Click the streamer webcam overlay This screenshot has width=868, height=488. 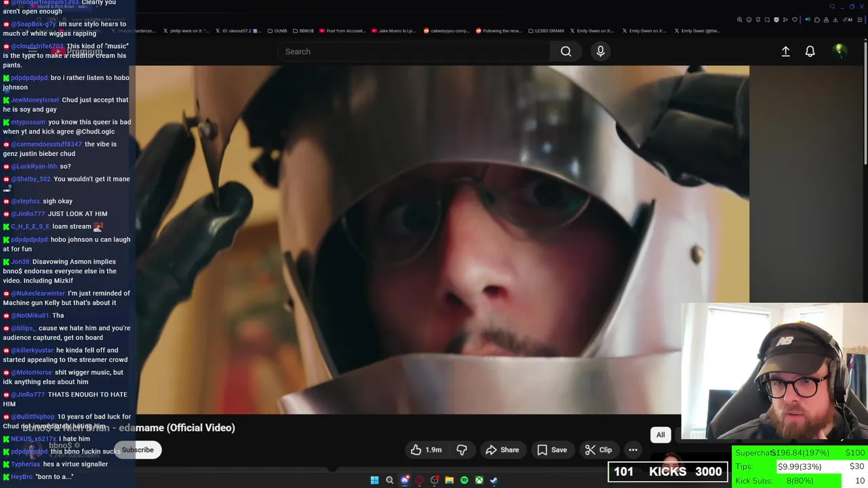774,371
